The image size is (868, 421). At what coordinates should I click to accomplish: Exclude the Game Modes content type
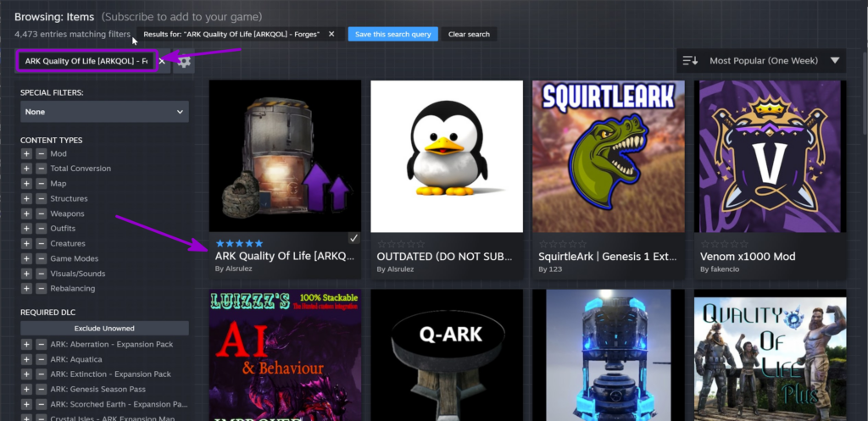click(41, 258)
